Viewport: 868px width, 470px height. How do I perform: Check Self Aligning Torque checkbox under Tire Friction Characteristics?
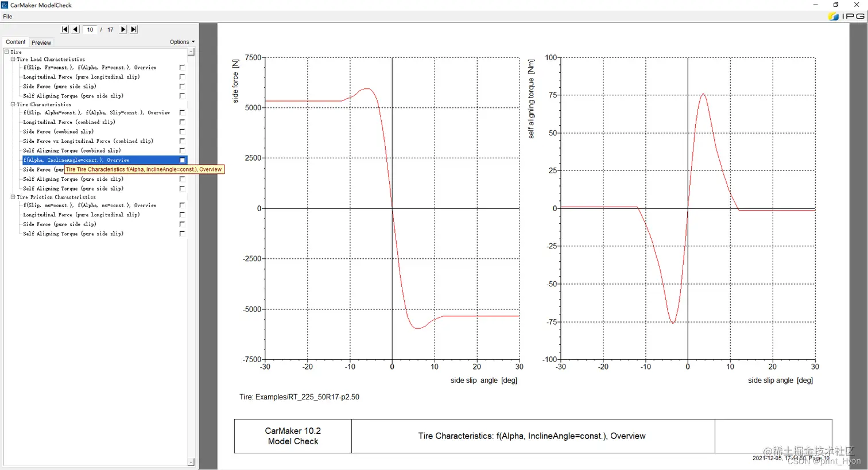click(x=182, y=234)
